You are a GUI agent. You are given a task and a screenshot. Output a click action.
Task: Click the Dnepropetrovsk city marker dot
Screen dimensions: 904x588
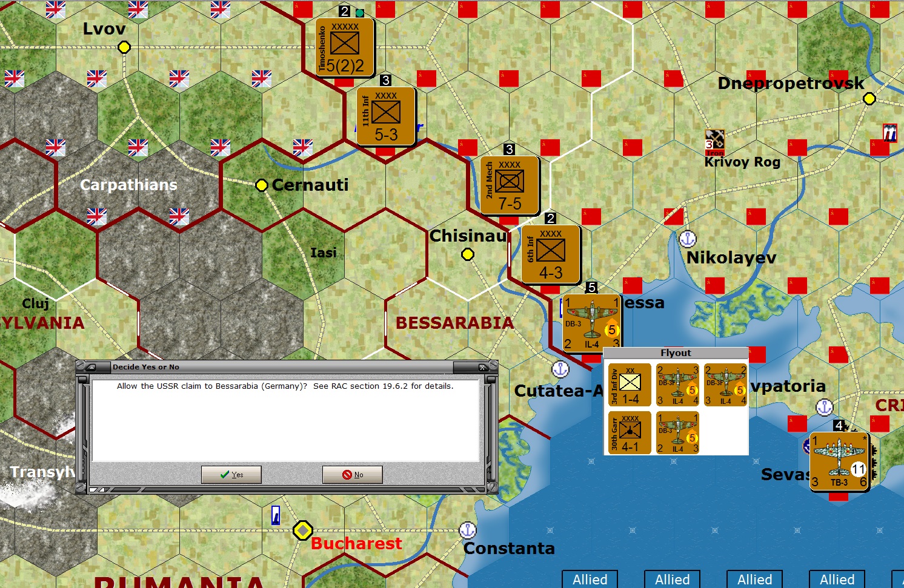(x=869, y=99)
